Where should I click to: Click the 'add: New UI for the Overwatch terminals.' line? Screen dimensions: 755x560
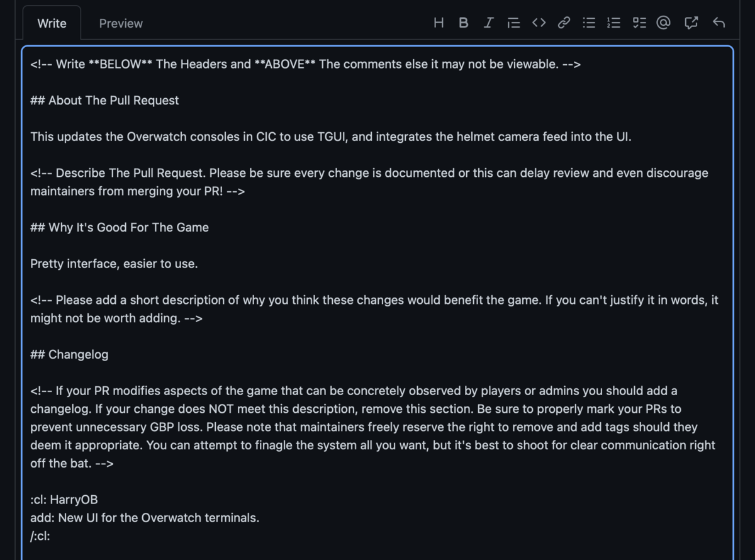[145, 518]
